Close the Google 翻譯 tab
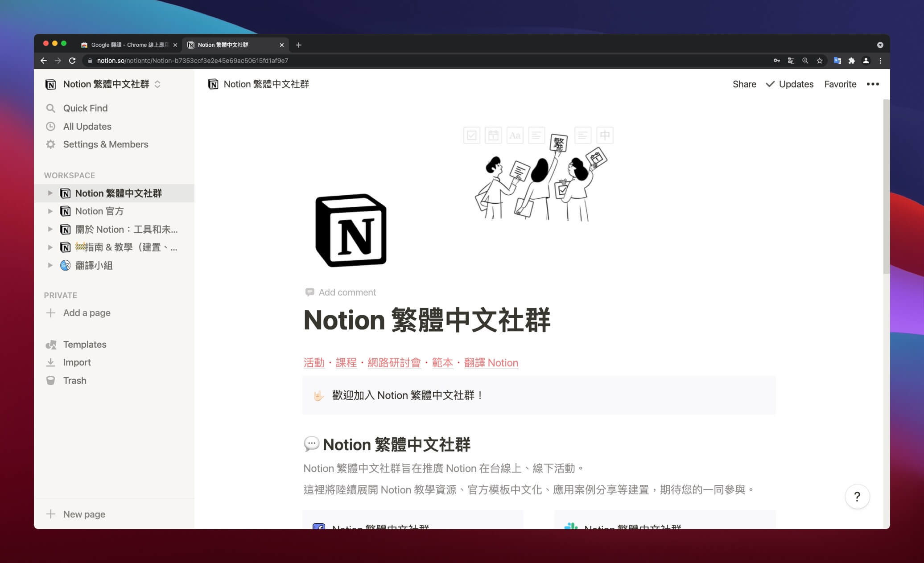Image resolution: width=924 pixels, height=563 pixels. coord(175,45)
